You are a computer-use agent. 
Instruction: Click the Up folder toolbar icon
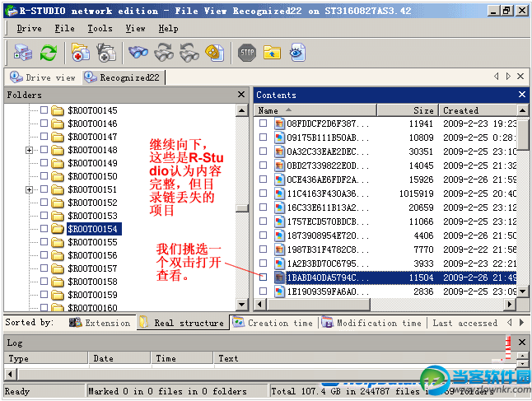click(x=272, y=53)
